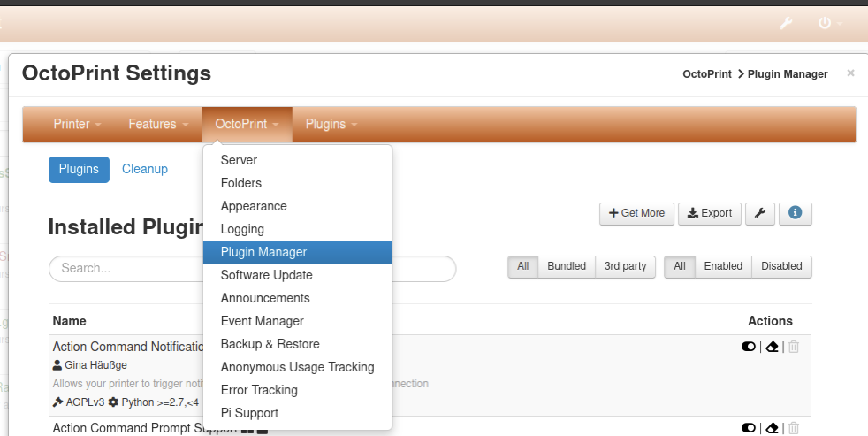Open the power system menu icon

825,23
